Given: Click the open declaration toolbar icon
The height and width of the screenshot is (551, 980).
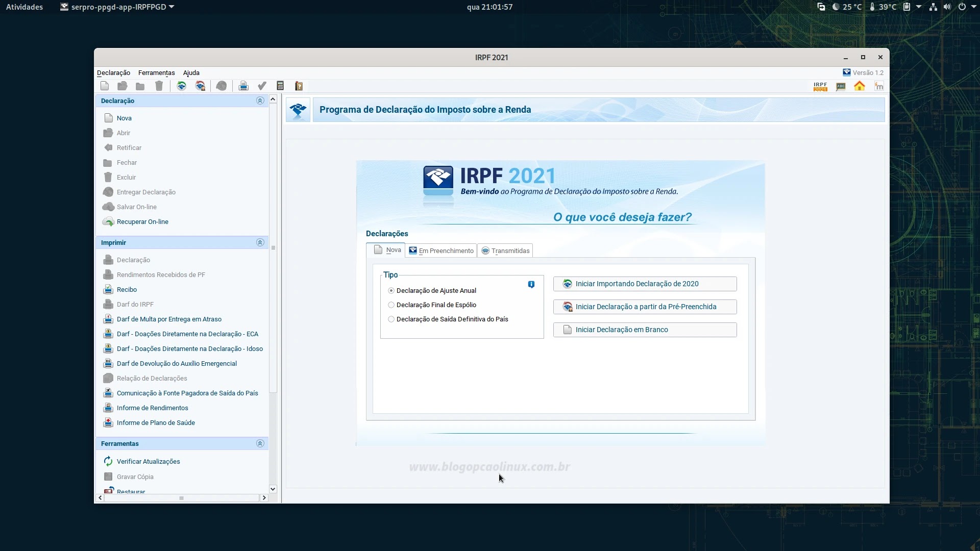Looking at the screenshot, I should click(x=122, y=86).
